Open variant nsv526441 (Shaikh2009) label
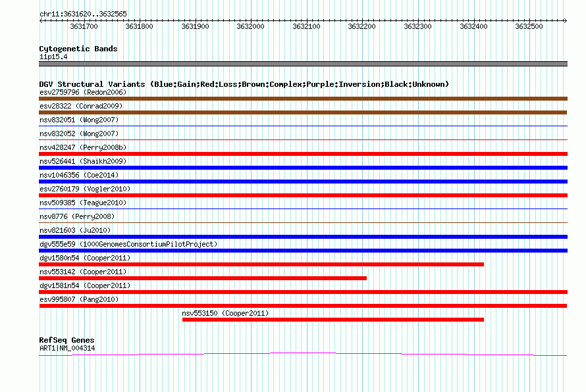Image resolution: width=586 pixels, height=392 pixels. [x=83, y=161]
